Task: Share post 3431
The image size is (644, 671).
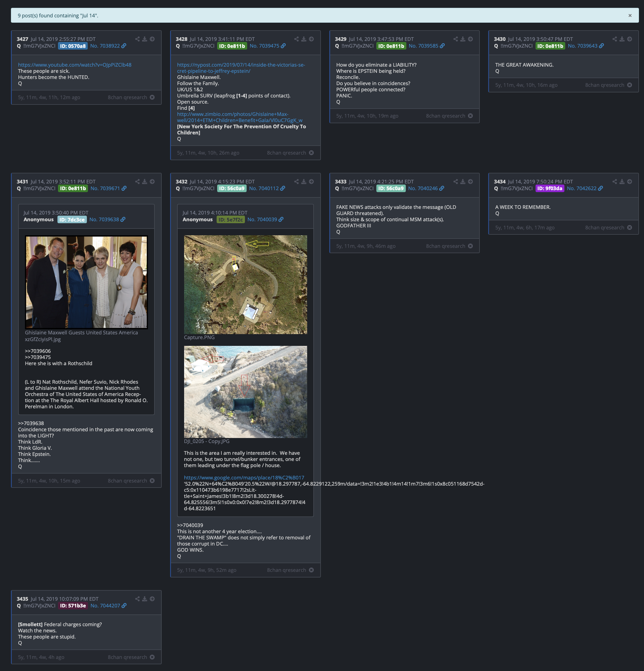Action: point(137,181)
